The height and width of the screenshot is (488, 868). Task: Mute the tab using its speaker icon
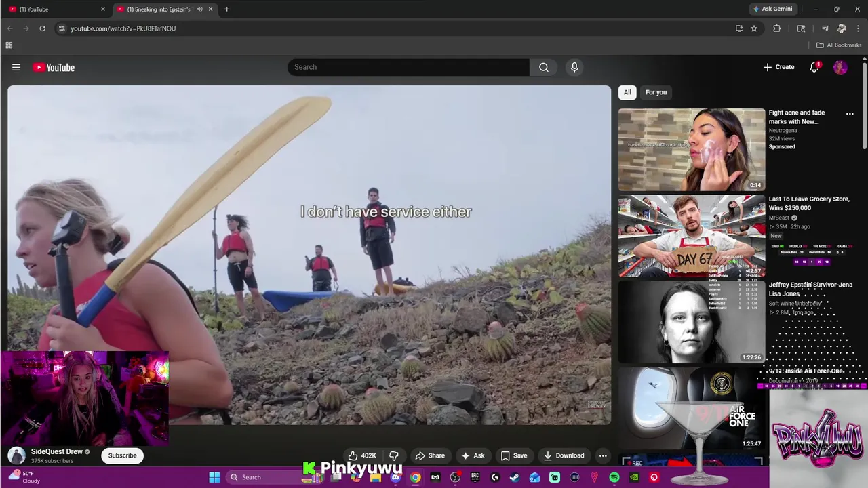[199, 9]
